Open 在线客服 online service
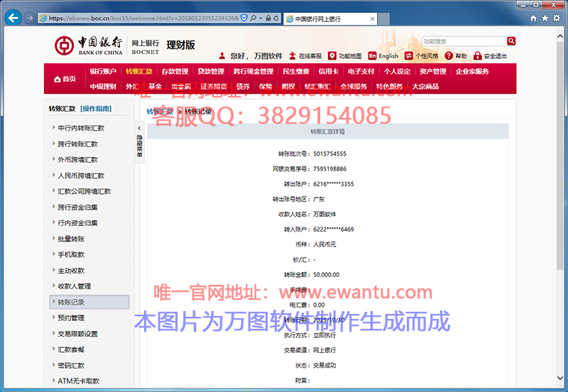This screenshot has height=392, width=568. (x=305, y=56)
